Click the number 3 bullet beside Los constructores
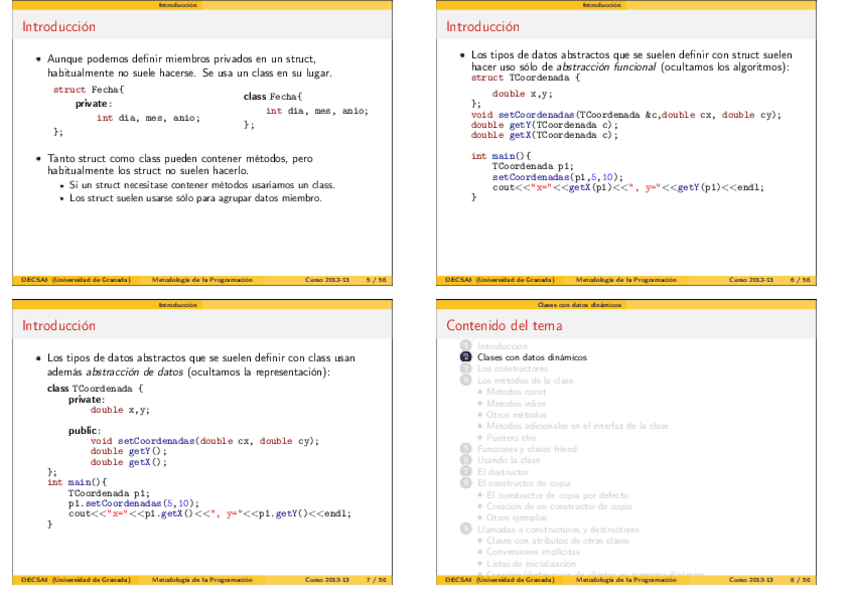Viewport: 848px width, 599px height. (465, 368)
